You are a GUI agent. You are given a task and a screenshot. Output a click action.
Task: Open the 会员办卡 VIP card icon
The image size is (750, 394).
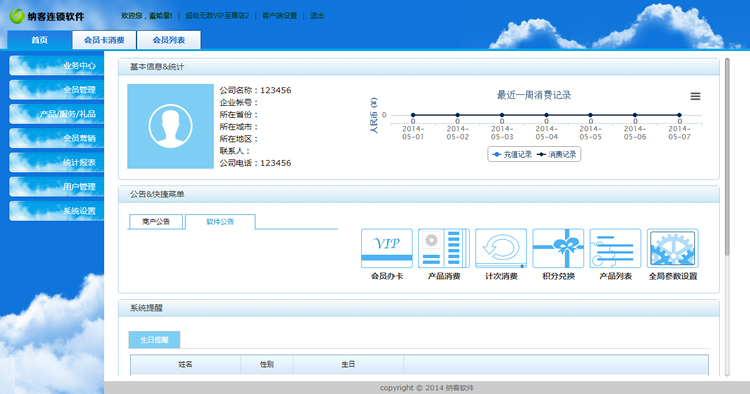point(386,248)
